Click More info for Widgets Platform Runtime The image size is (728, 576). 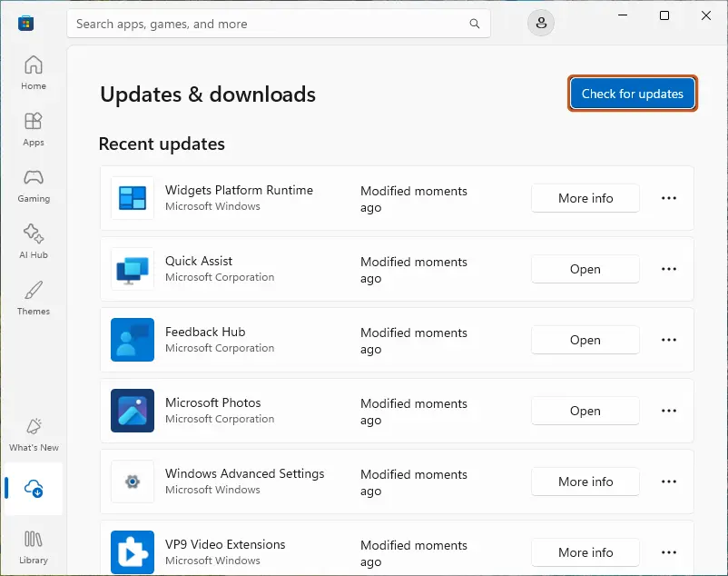585,198
